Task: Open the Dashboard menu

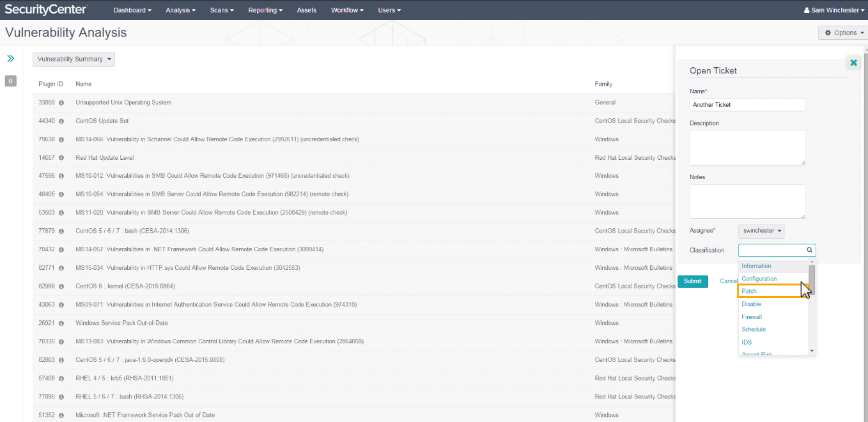Action: (x=132, y=10)
